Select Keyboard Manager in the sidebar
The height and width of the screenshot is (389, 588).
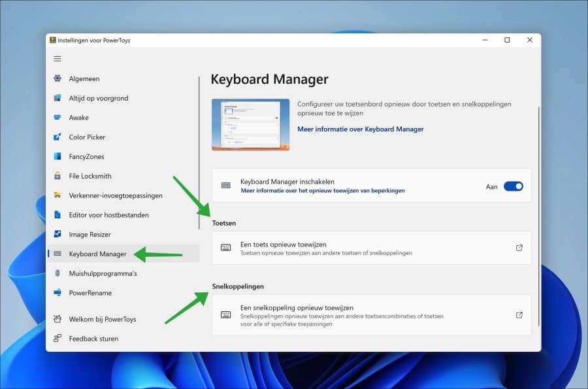(x=123, y=254)
